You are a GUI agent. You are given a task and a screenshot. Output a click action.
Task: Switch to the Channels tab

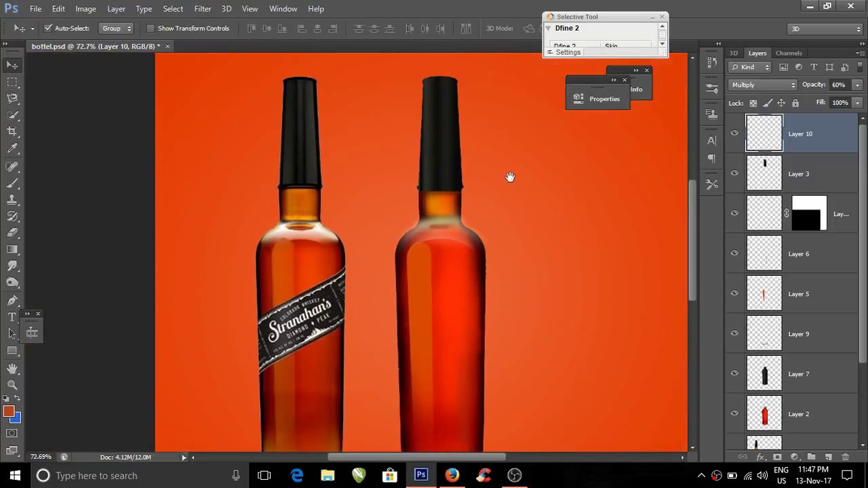point(789,53)
